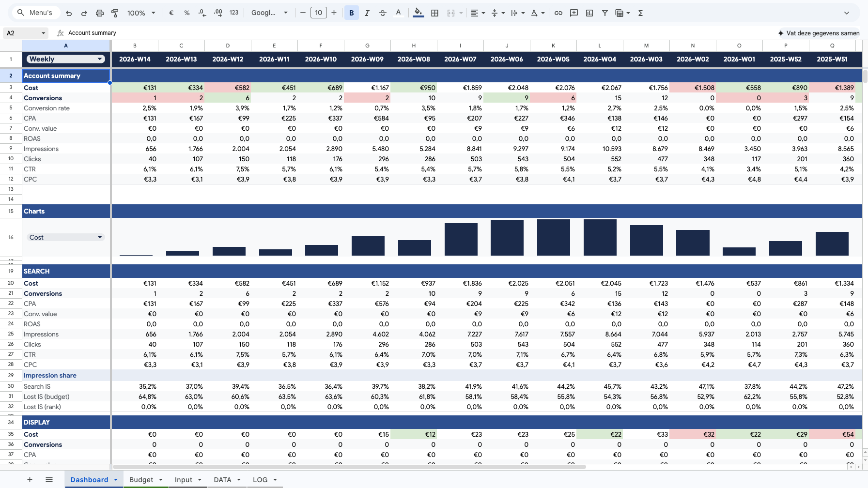This screenshot has height=488, width=868.
Task: Toggle italic formatting
Action: click(x=367, y=13)
